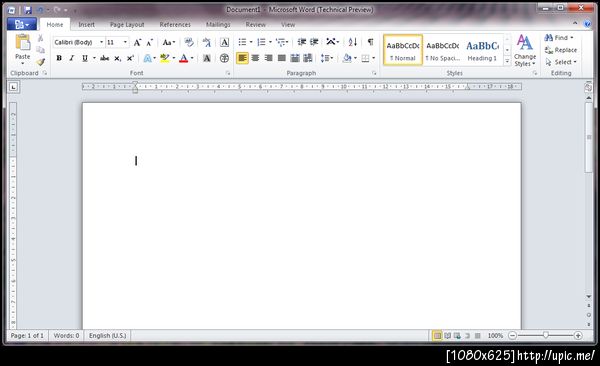Click the Character Shading icon
Image resolution: width=600 pixels, height=366 pixels.
(x=207, y=58)
